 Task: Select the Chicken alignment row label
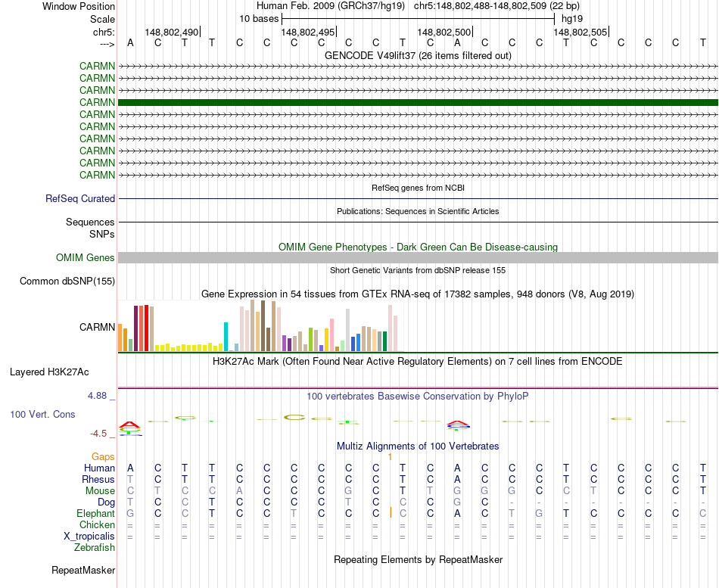[97, 524]
